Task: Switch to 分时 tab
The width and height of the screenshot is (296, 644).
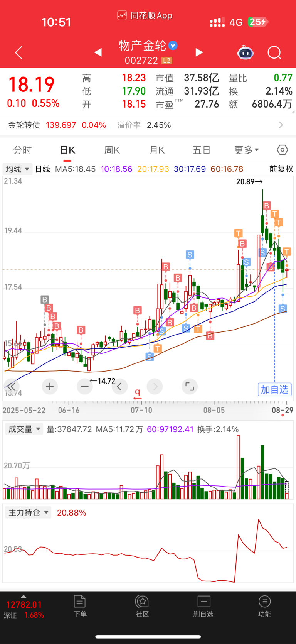Action: (x=22, y=150)
